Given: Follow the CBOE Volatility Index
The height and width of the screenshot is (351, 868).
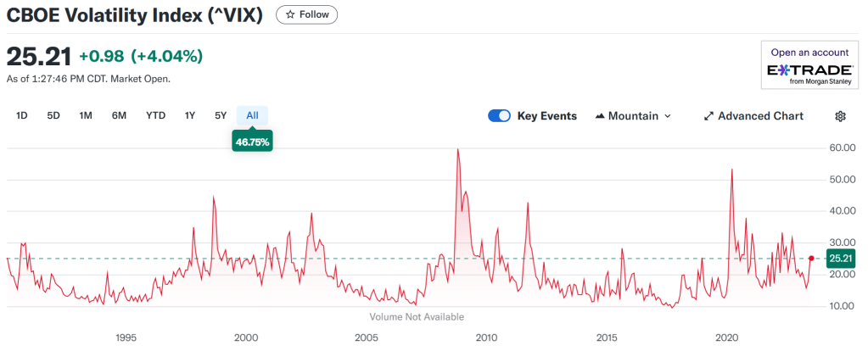Looking at the screenshot, I should click(307, 14).
